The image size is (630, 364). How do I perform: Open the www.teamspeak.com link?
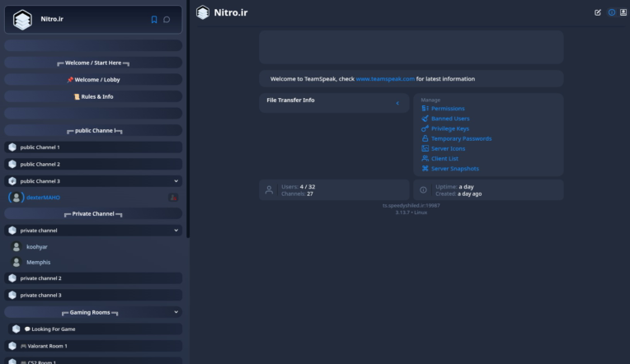pyautogui.click(x=385, y=79)
